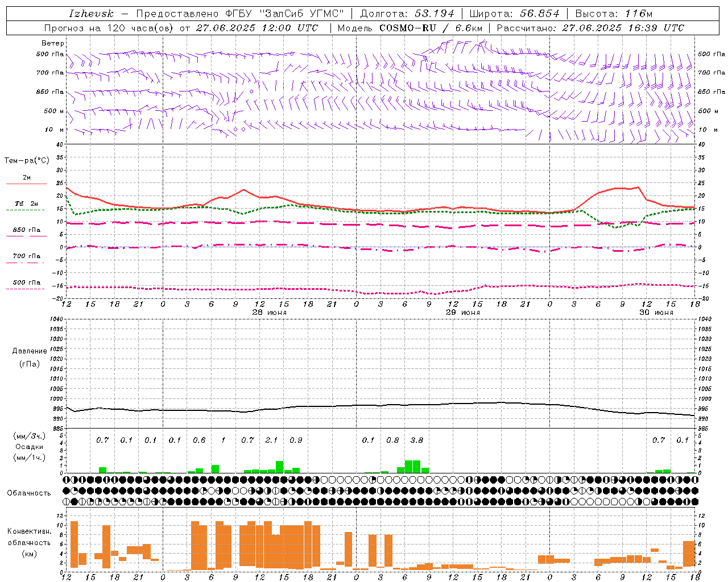Click the 0.6 precipitation value

(x=199, y=440)
